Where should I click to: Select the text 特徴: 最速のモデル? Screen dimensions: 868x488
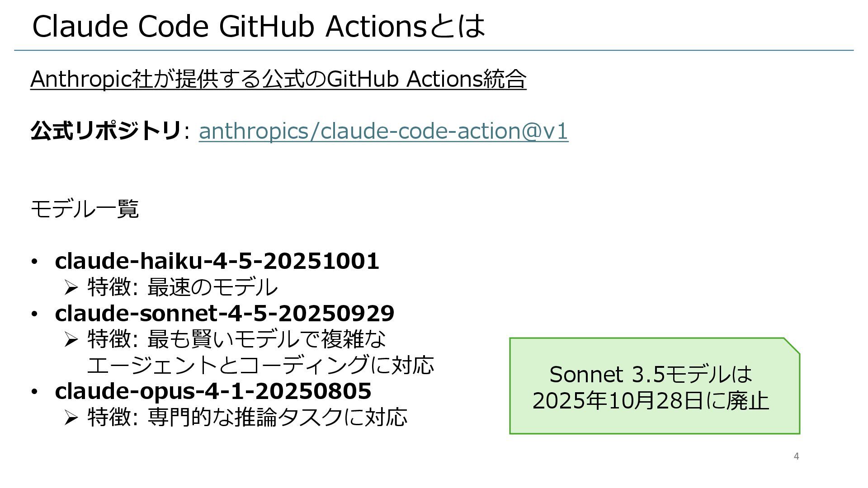(182, 287)
